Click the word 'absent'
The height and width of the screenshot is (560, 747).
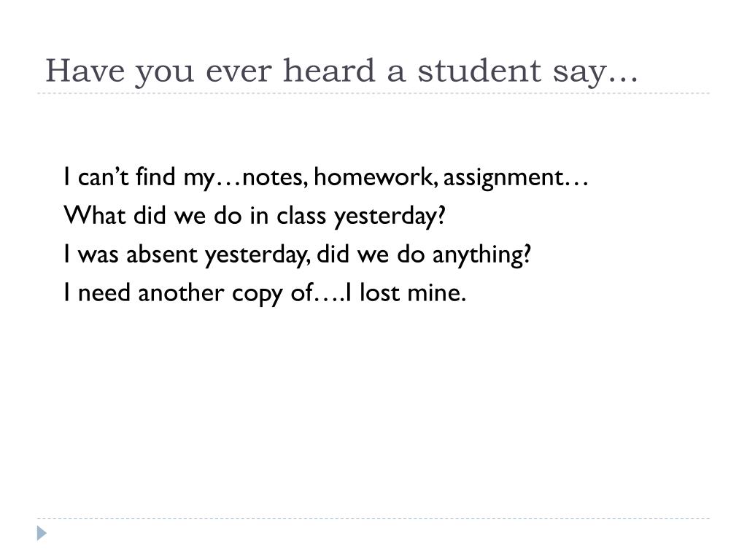pyautogui.click(x=161, y=254)
